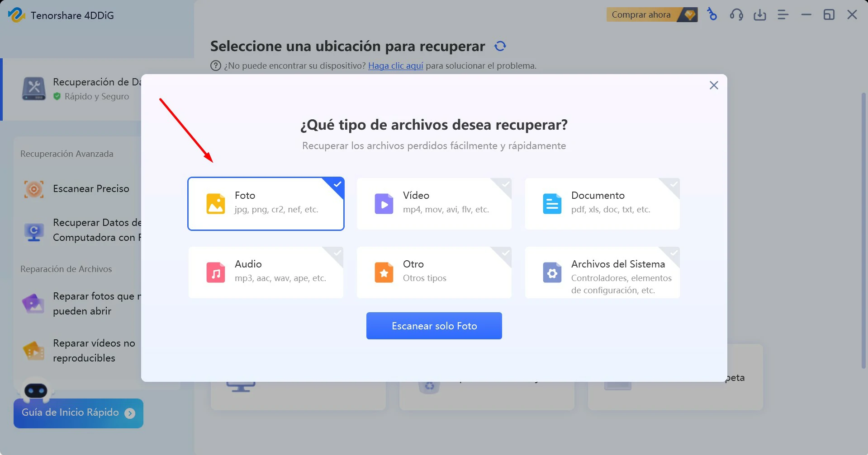This screenshot has height=455, width=868.
Task: Click the Archivos del Sistema label text
Action: 618,264
